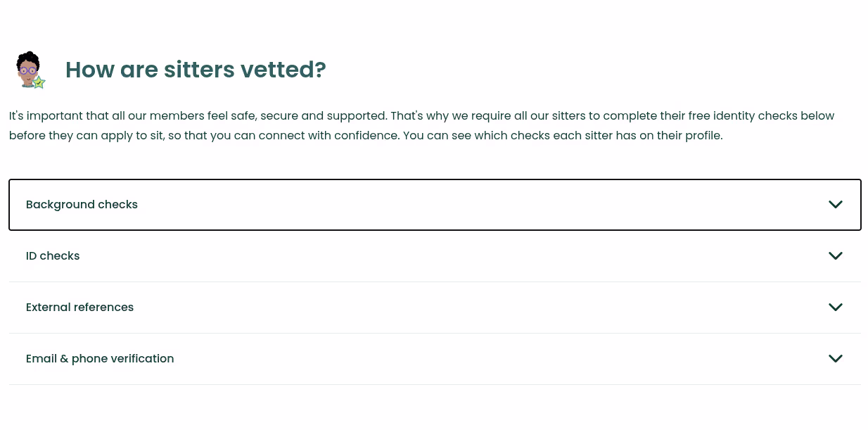Screen dimensions: 868x430
Task: Click the highlighted Background checks card
Action: click(x=435, y=204)
